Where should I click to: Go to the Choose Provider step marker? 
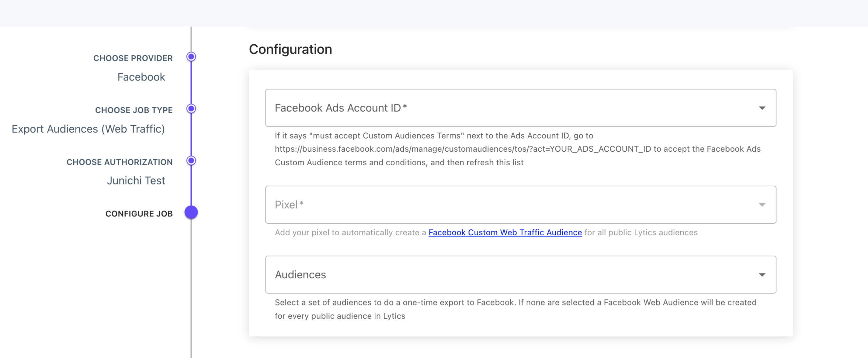191,57
